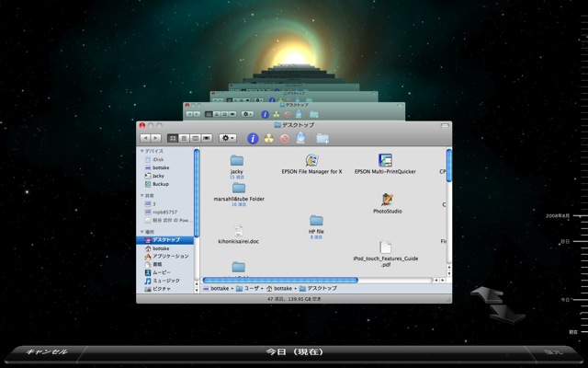
Task: Click the horizontal scrollbar left arrow
Action: tap(436, 280)
